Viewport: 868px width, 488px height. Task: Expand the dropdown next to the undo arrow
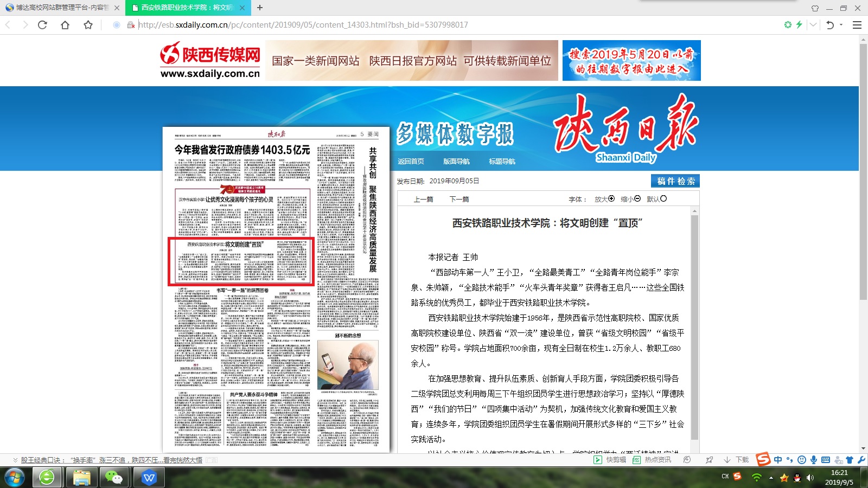tap(841, 25)
